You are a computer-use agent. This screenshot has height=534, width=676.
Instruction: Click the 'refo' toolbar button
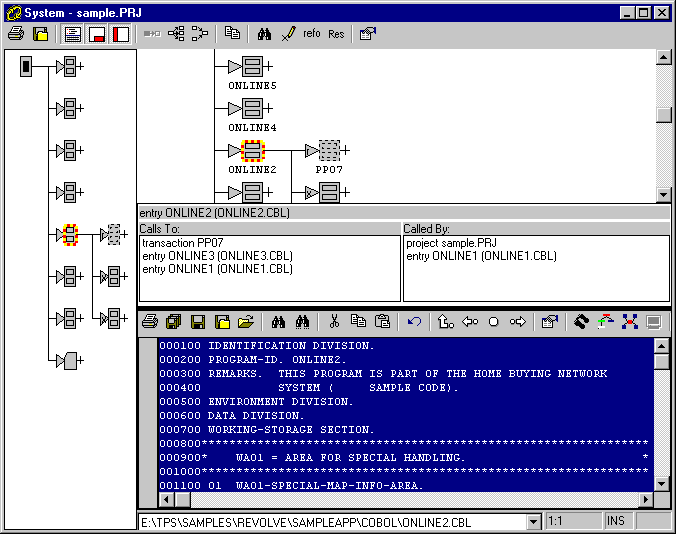312,34
